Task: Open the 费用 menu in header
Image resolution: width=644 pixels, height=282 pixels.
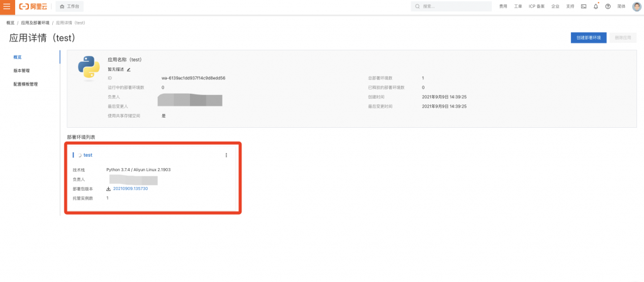Action: coord(502,6)
